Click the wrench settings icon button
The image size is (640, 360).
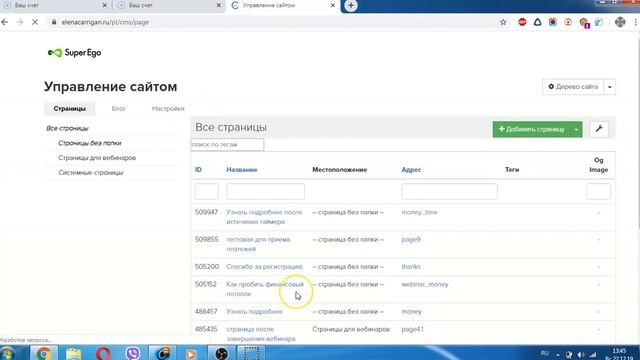(x=599, y=129)
